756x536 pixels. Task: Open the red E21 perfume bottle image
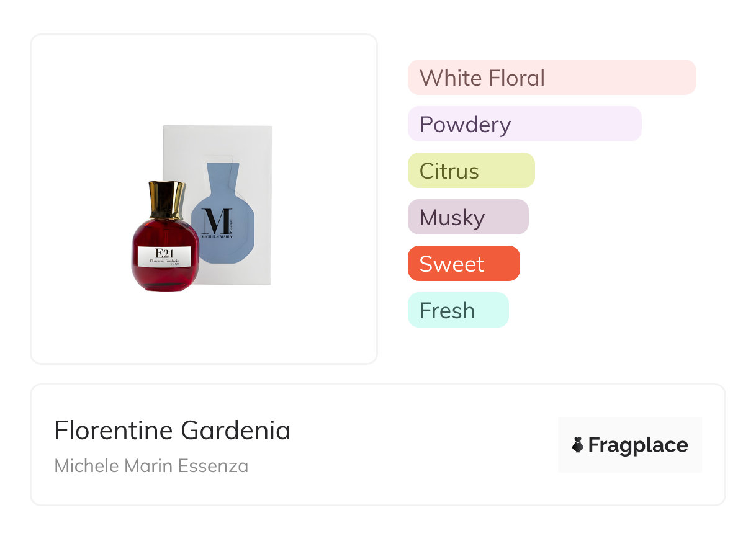[165, 237]
